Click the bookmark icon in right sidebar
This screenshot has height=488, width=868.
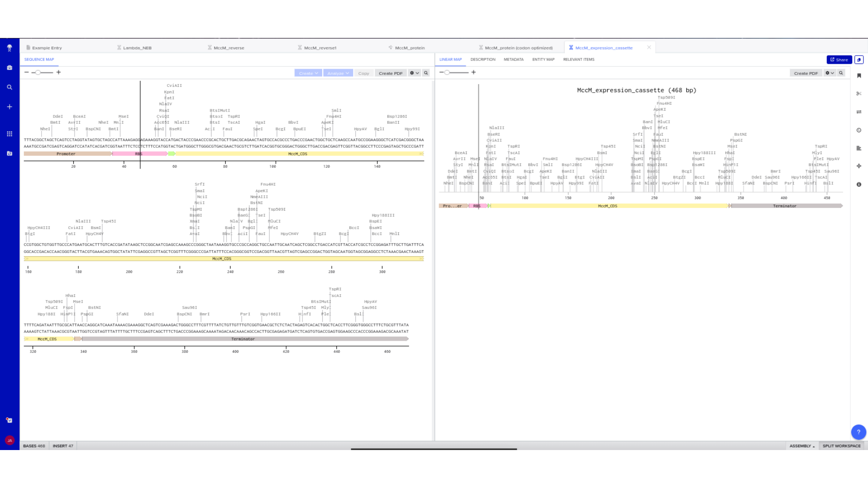(x=859, y=75)
